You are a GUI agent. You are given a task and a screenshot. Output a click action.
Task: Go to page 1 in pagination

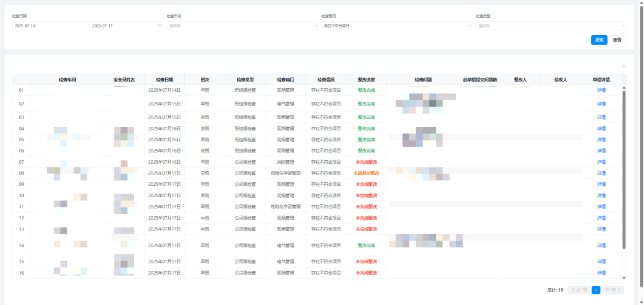[x=596, y=290]
